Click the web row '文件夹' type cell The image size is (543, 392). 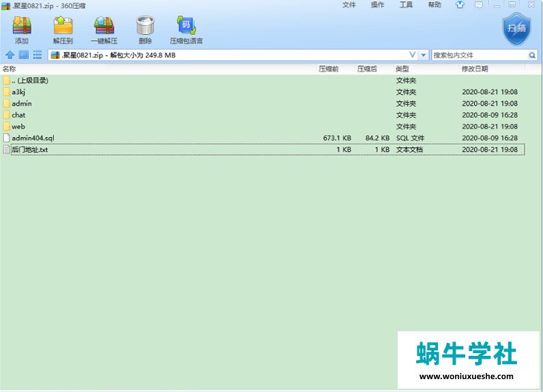tap(406, 127)
